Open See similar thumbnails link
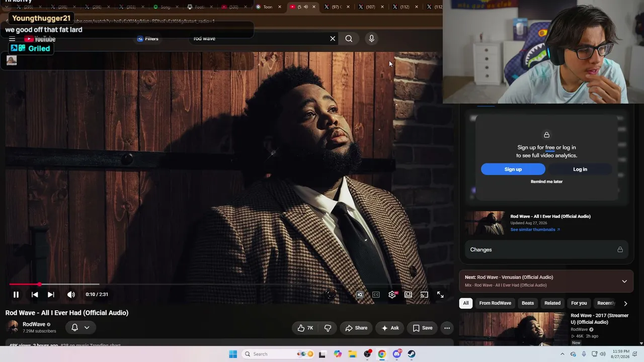The width and height of the screenshot is (644, 362). point(535,230)
